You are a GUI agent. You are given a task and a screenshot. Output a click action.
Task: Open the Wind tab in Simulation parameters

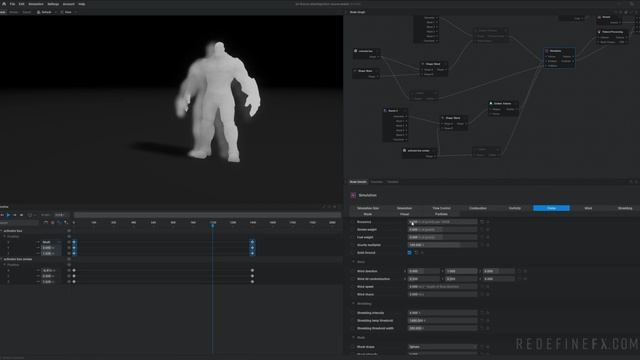click(588, 208)
